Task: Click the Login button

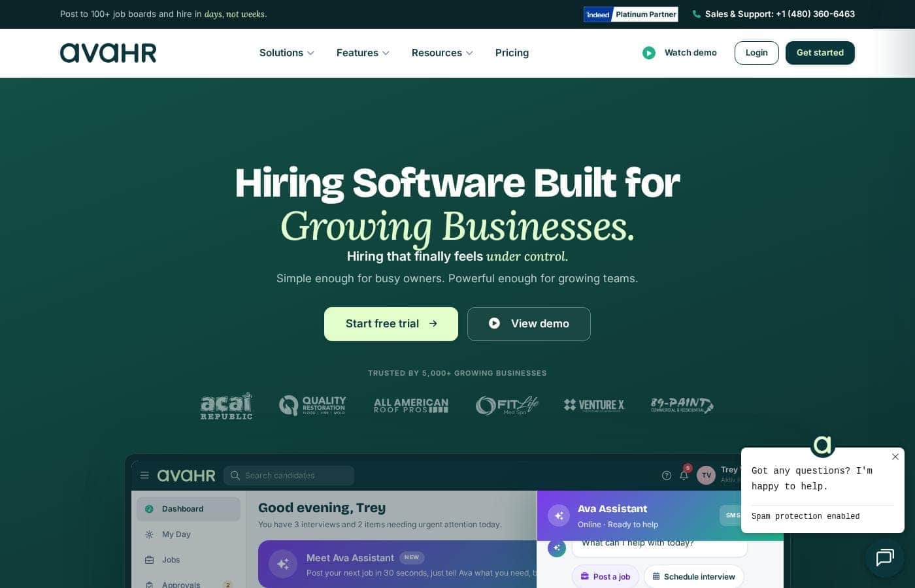Action: tap(756, 53)
